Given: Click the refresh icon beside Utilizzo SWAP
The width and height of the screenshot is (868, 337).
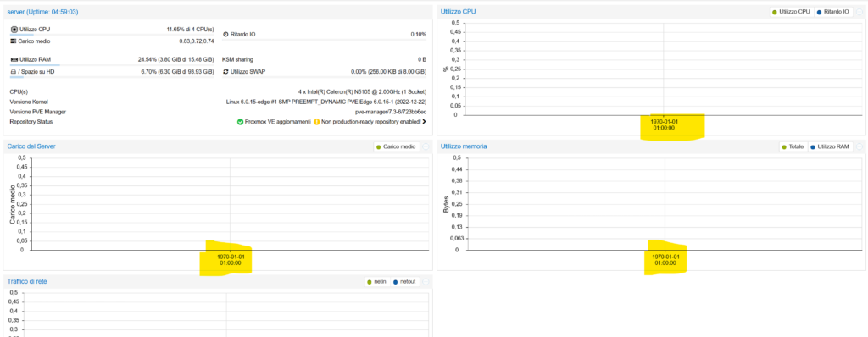Looking at the screenshot, I should pyautogui.click(x=225, y=71).
